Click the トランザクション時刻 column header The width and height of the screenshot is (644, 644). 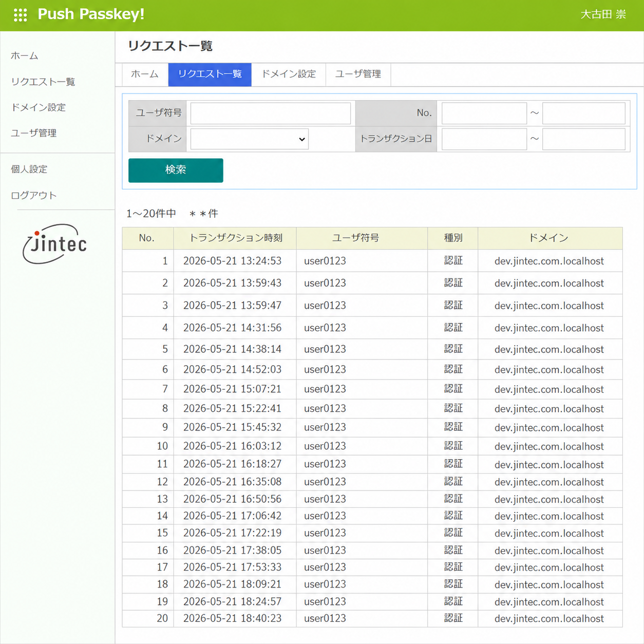pos(235,238)
